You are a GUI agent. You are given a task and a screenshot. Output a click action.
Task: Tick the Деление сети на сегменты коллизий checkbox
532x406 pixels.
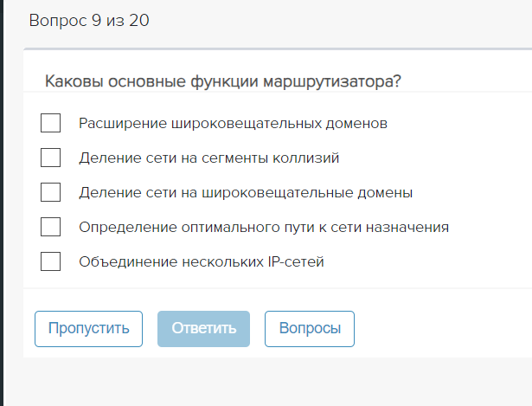[50, 158]
